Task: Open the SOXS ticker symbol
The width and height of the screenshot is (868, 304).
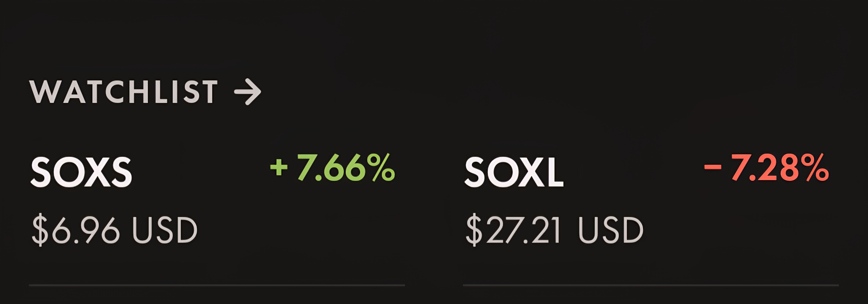Action: pyautogui.click(x=81, y=172)
